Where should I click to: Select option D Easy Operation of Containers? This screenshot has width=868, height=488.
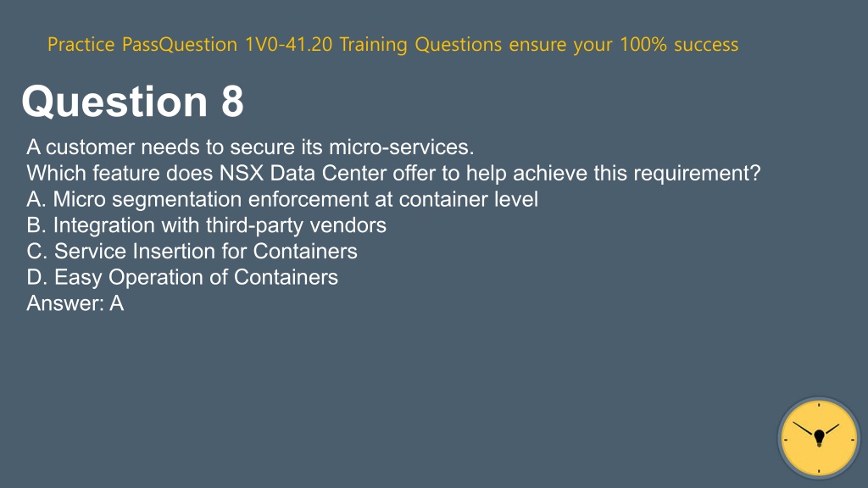point(182,277)
